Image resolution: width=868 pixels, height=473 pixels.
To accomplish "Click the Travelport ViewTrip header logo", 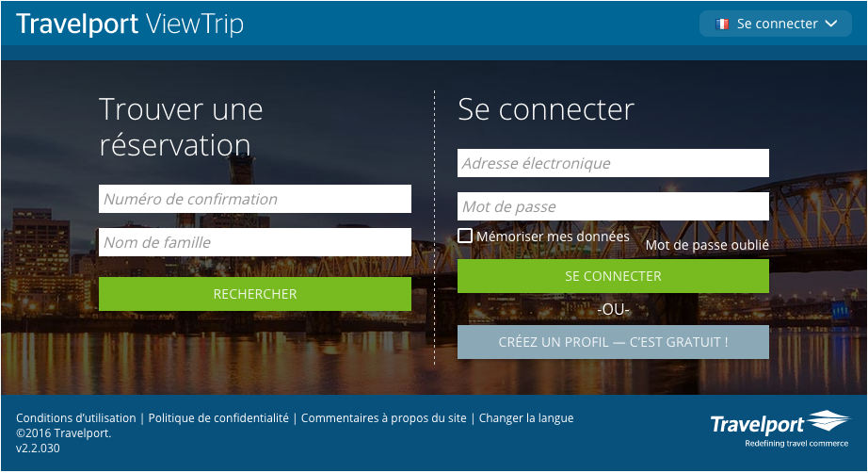I will (130, 24).
